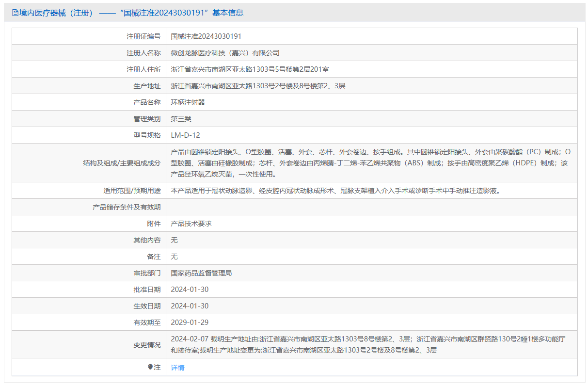Select the 无 value in 其他内容 row
Screen dimensions: 588x387
(175, 240)
